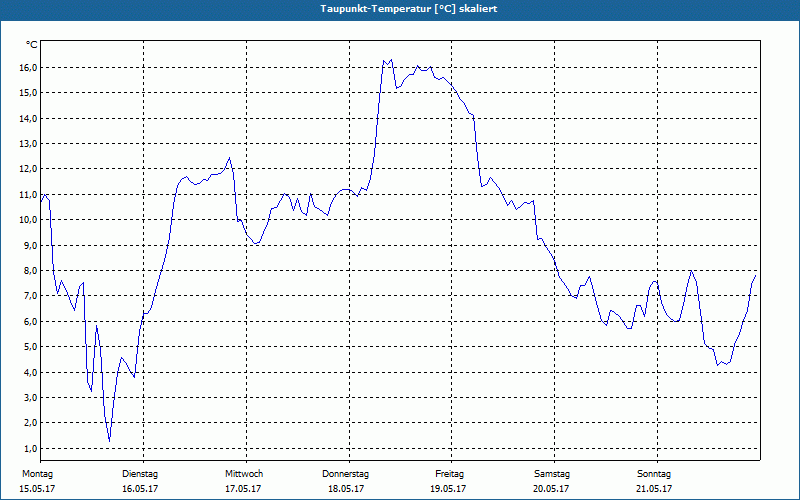Select the Samstag day label
Viewport: 800px width, 500px height.
(x=552, y=474)
